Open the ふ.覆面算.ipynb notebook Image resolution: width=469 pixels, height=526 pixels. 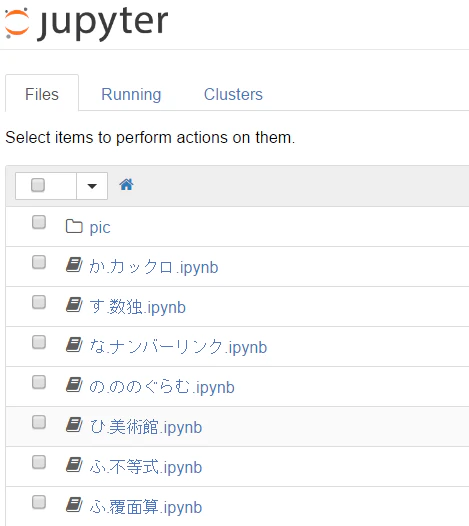point(146,507)
